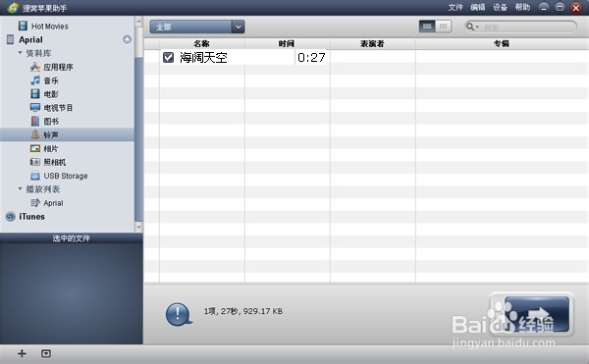Click the TV monitor icon
The width and height of the screenshot is (589, 364).
tap(35, 108)
